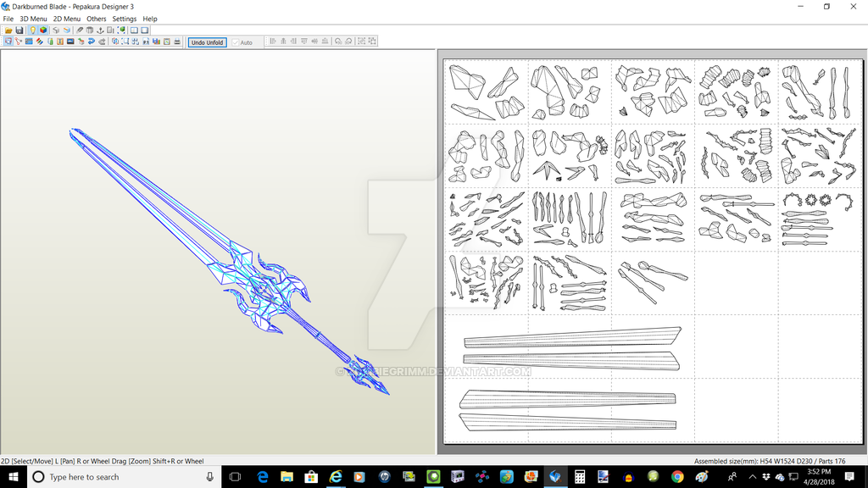Click the blue dashed selection rectangle icon
Image resolution: width=868 pixels, height=488 pixels.
pyautogui.click(x=125, y=42)
